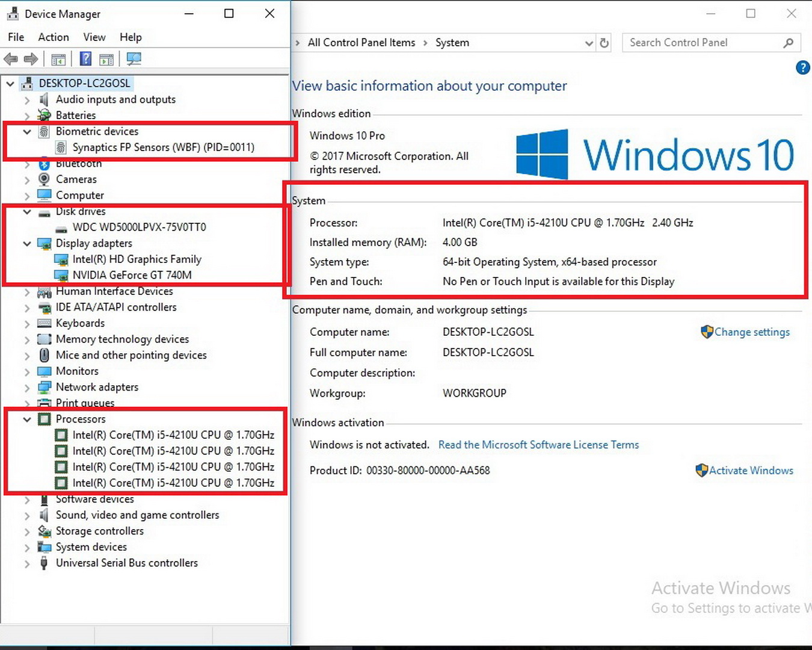Viewport: 812px width, 650px height.
Task: Expand Human Interface Devices node
Action: click(27, 292)
